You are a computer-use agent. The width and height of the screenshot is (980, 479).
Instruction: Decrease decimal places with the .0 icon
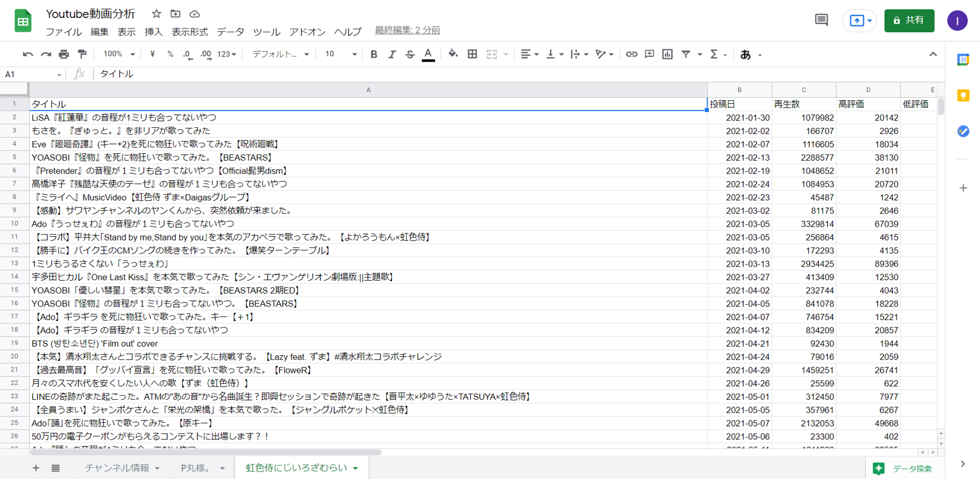click(x=187, y=54)
